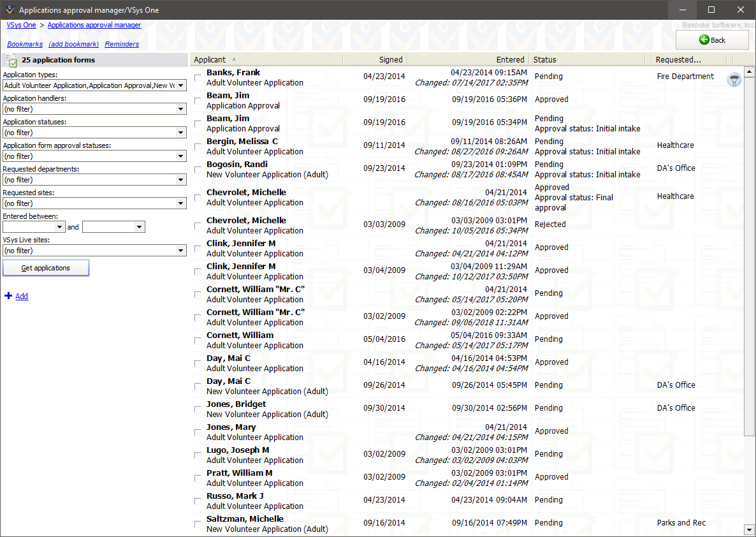The image size is (756, 537).
Task: Click the Applicant column sort arrow
Action: coord(234,59)
